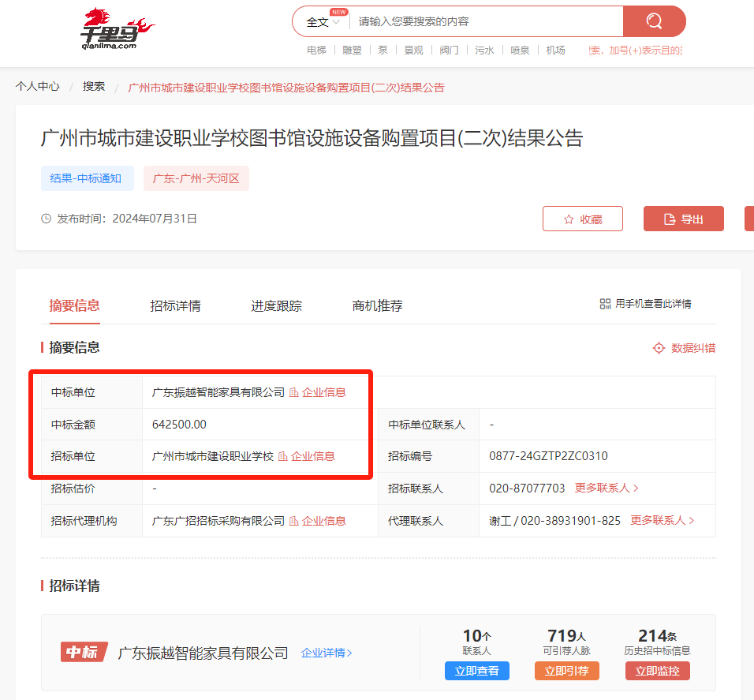Click the Qianlima horse logo
754x700 pixels.
118,29
